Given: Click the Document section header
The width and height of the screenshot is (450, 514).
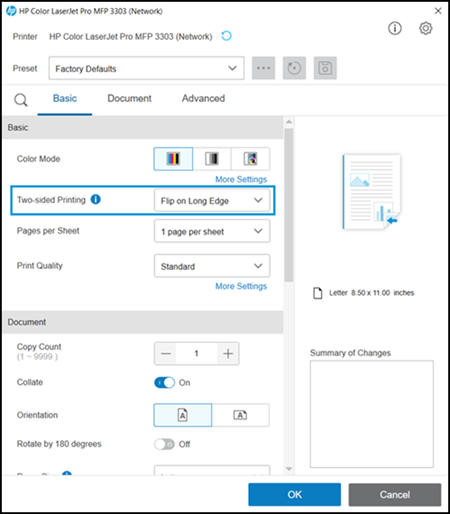Looking at the screenshot, I should [x=143, y=322].
